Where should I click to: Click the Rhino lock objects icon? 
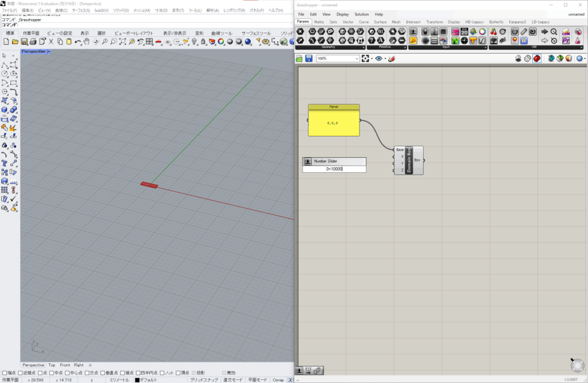tap(203, 42)
